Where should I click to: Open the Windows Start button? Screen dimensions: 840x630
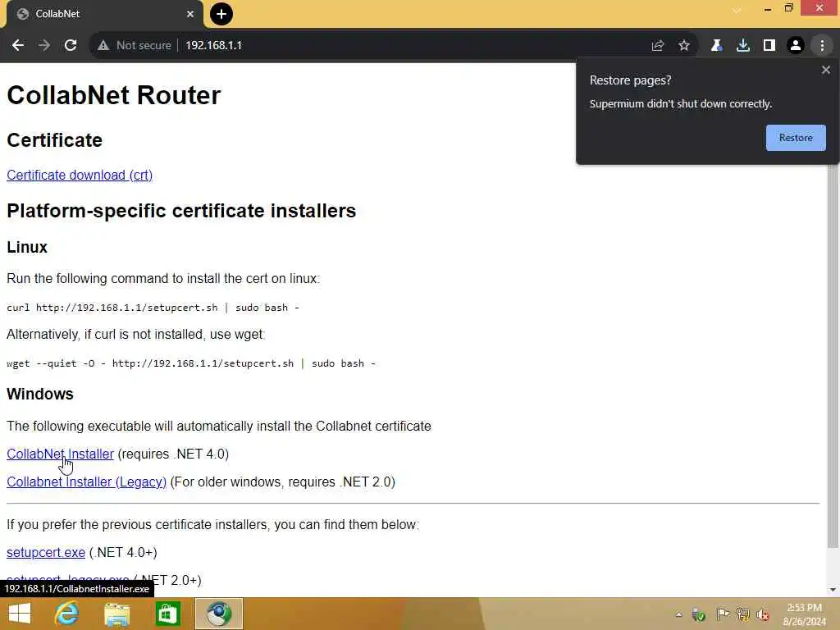tap(20, 614)
